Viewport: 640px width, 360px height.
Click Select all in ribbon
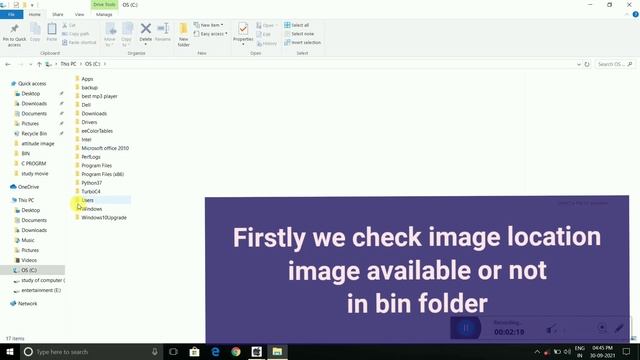tap(297, 25)
